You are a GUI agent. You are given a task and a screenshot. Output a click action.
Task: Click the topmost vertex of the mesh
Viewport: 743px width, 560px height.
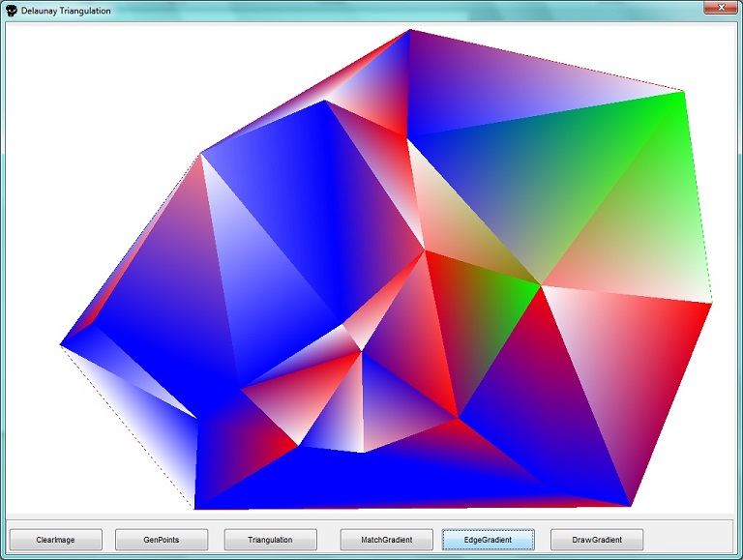(410, 30)
